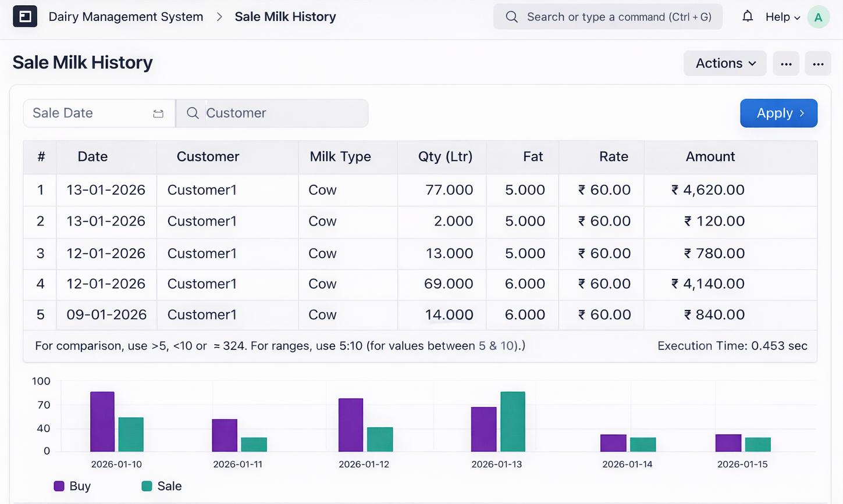Toggle the Buy legend series
The image size is (843, 504).
click(72, 486)
